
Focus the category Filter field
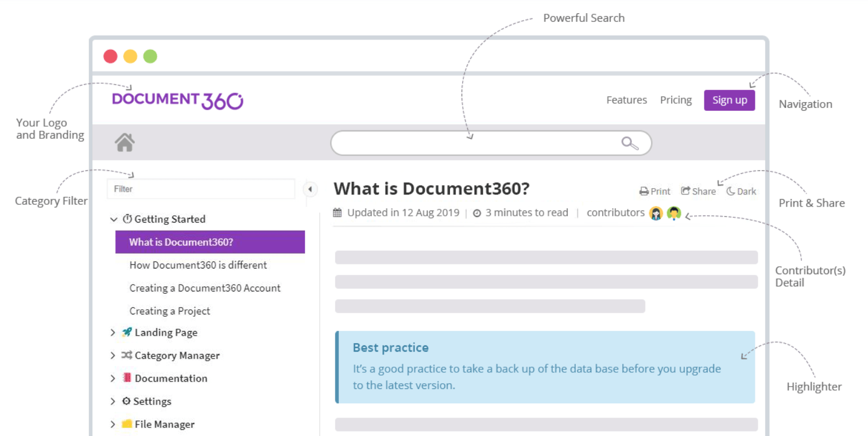201,189
